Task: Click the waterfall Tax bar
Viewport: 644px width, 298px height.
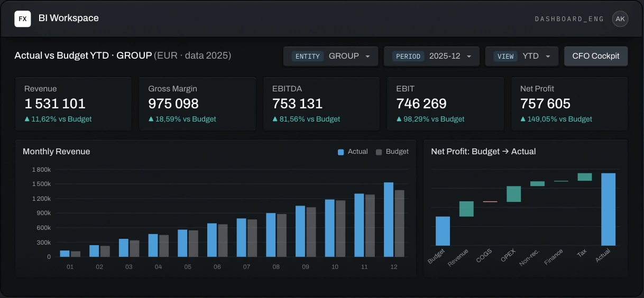Action: tap(585, 177)
